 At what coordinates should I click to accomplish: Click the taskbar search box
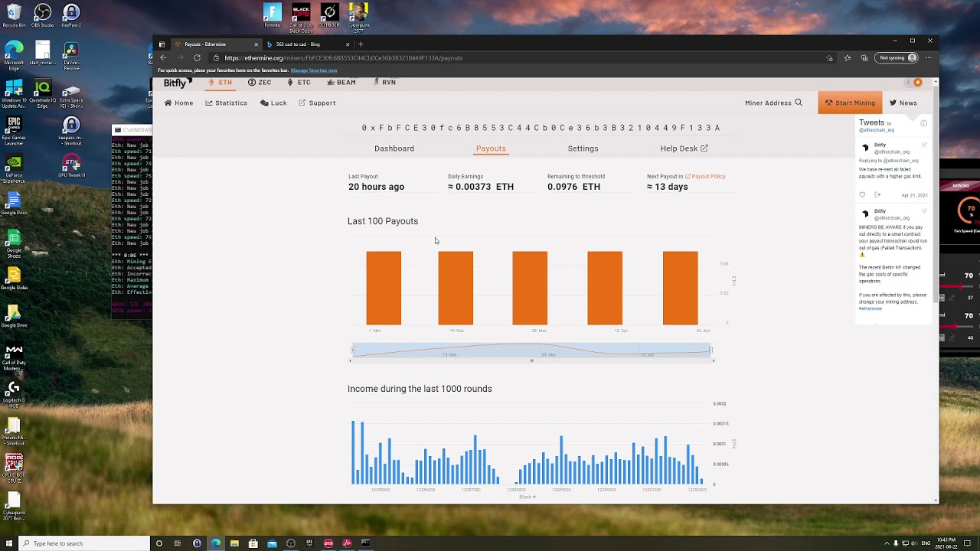(83, 543)
